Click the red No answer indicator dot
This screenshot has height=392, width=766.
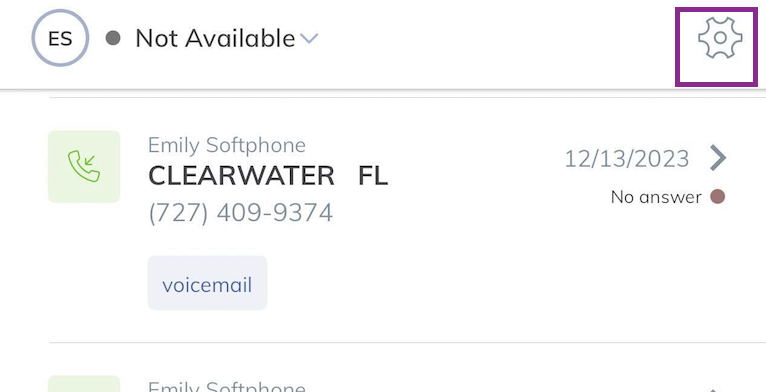tap(717, 197)
